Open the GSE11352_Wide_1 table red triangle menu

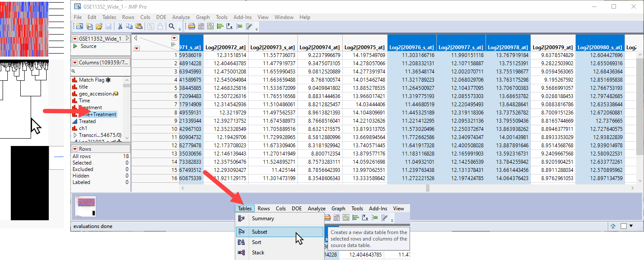coord(75,38)
